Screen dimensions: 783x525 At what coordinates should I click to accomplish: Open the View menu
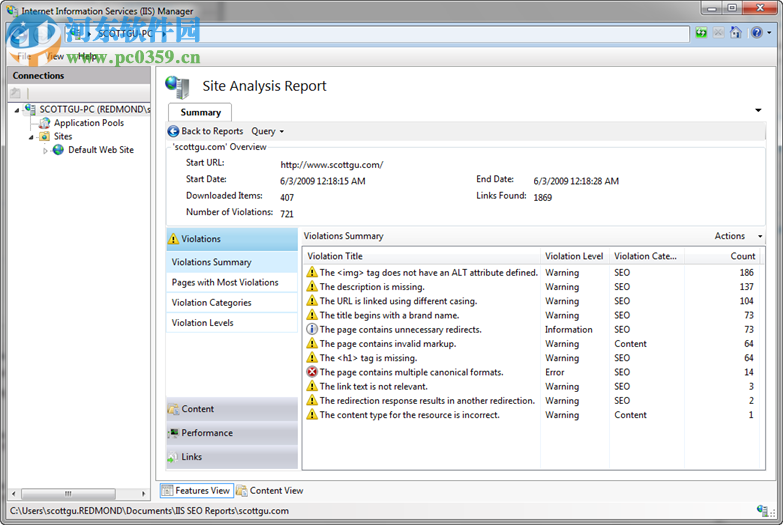(54, 56)
